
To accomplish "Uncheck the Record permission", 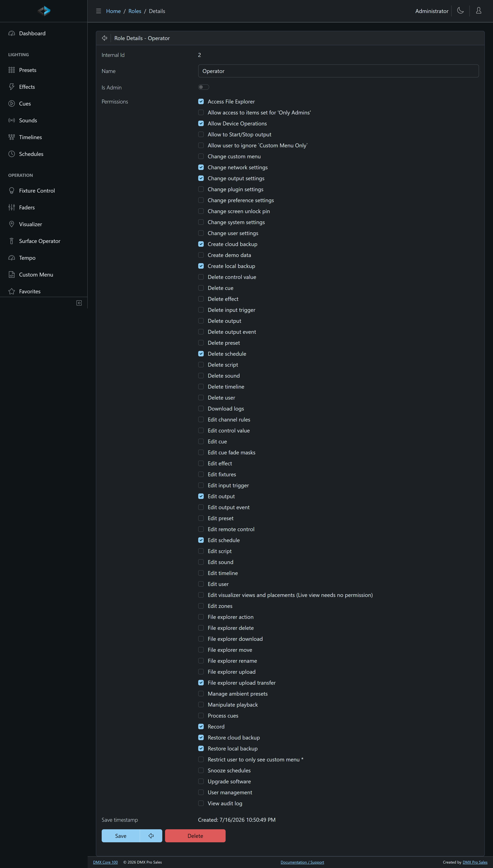I will coord(201,727).
